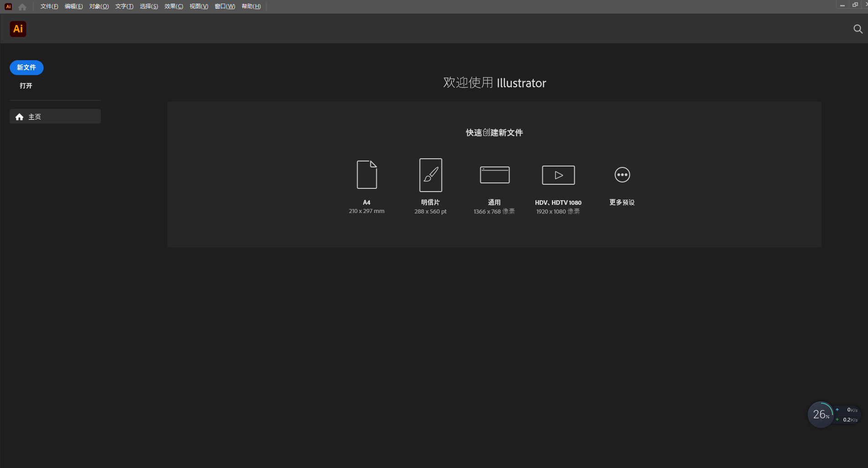Select 主页 in the sidebar
This screenshot has height=468, width=868.
(x=55, y=117)
